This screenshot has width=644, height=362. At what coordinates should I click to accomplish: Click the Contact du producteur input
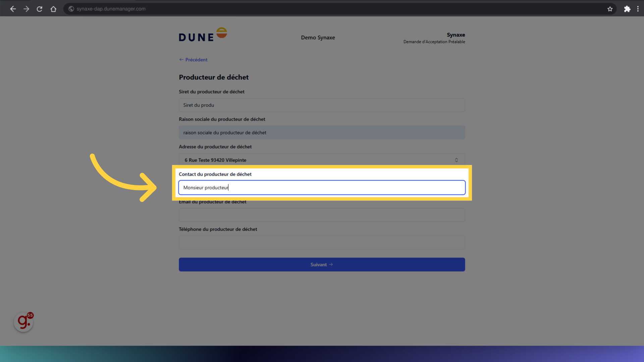coord(322,187)
